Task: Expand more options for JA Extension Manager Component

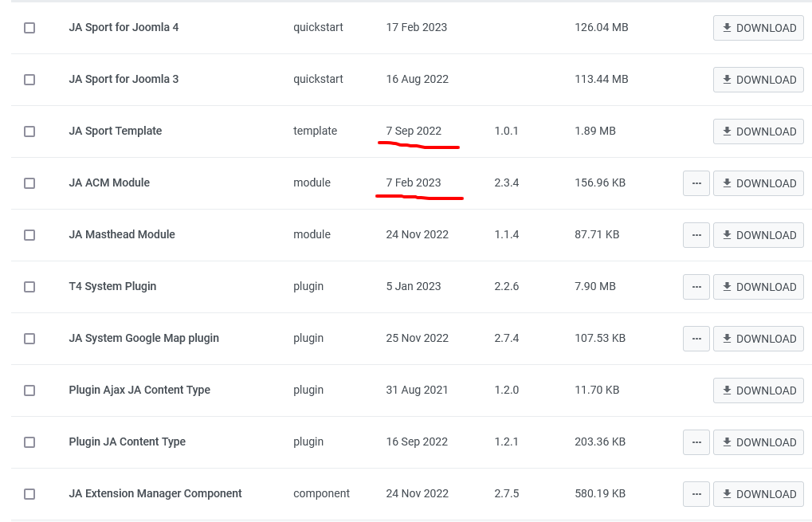Action: coord(696,494)
